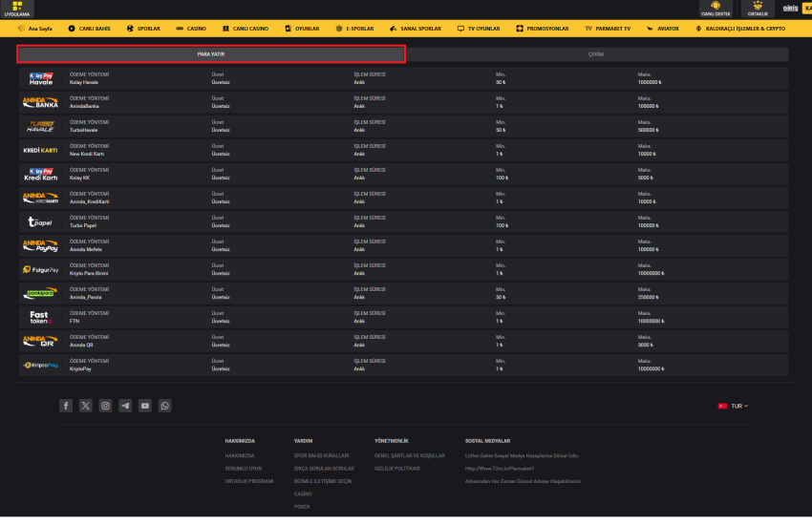Open the Instagram social icon
The width and height of the screenshot is (812, 525).
tap(105, 406)
